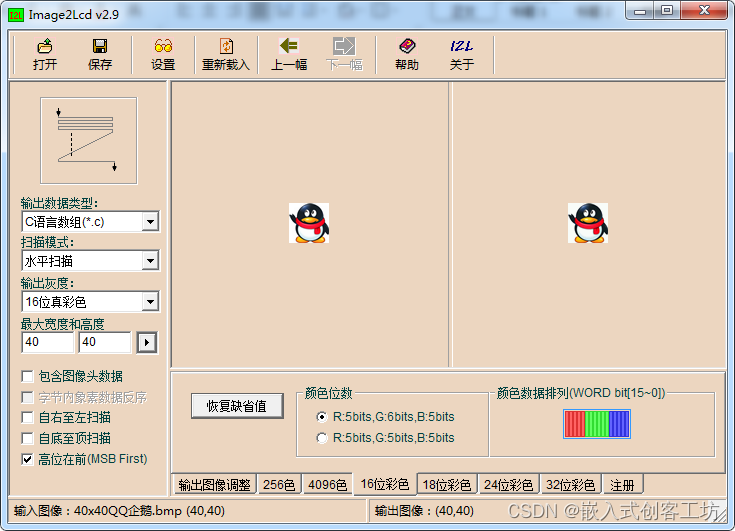Minimize the Image2Lcd window

(x=640, y=11)
